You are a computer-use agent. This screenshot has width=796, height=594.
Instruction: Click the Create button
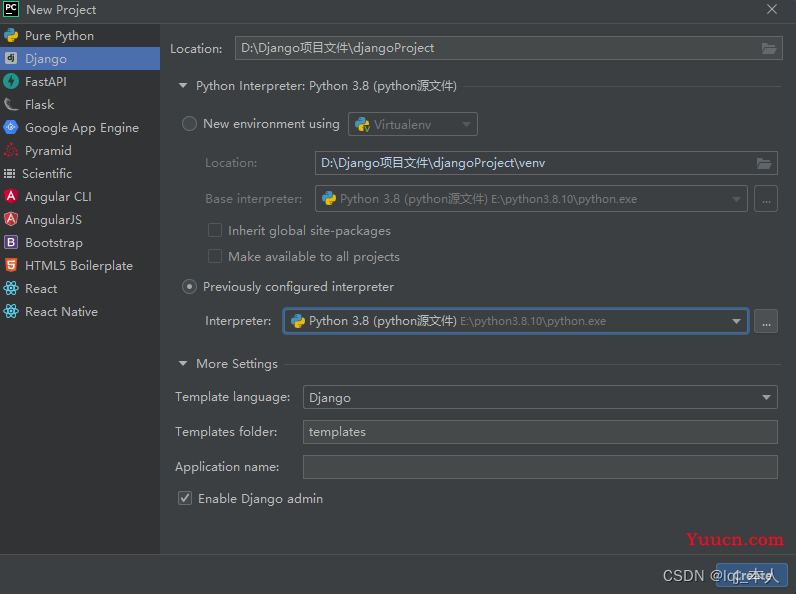752,575
